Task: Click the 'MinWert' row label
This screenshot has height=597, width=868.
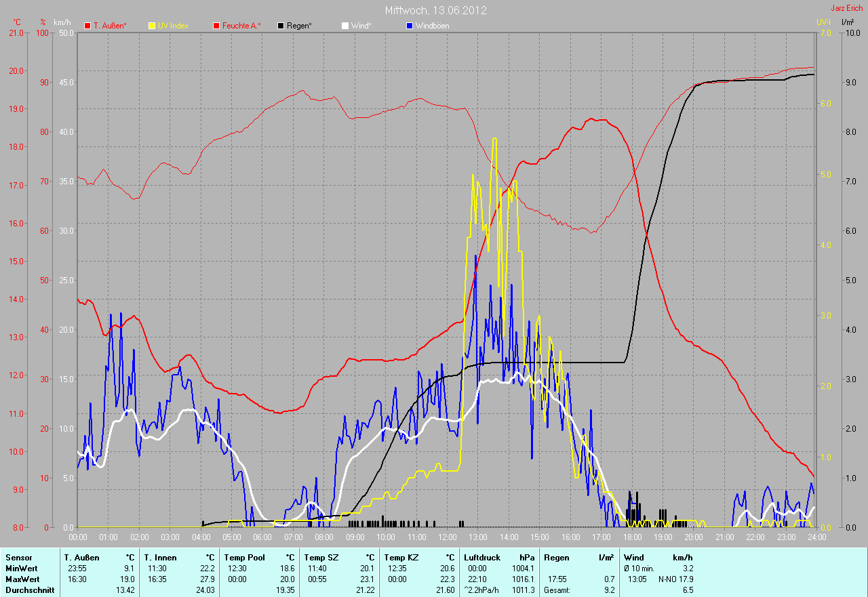Action: (20, 569)
